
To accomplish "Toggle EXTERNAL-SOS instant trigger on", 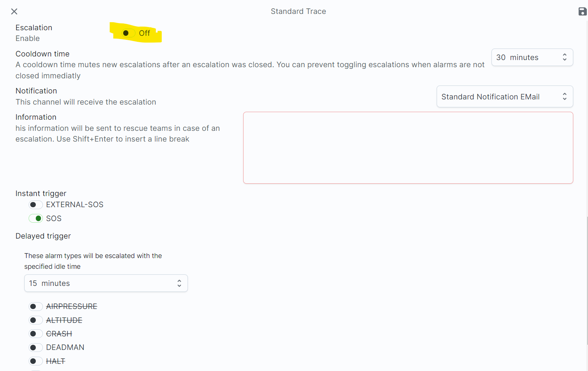I will coord(35,205).
